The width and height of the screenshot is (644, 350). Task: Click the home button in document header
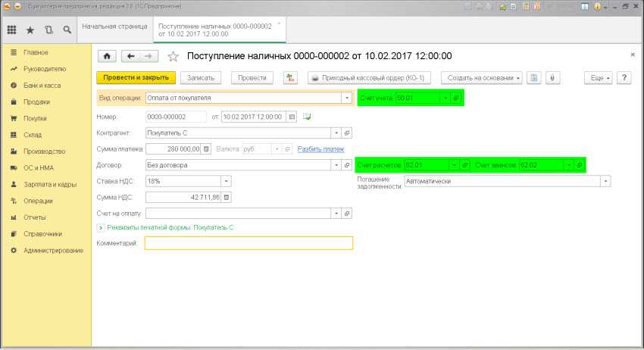(x=107, y=56)
